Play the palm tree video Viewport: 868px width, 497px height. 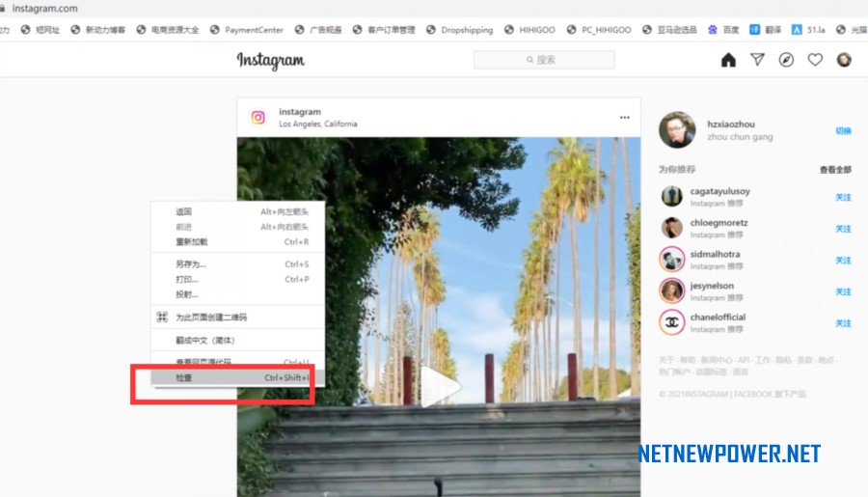439,387
